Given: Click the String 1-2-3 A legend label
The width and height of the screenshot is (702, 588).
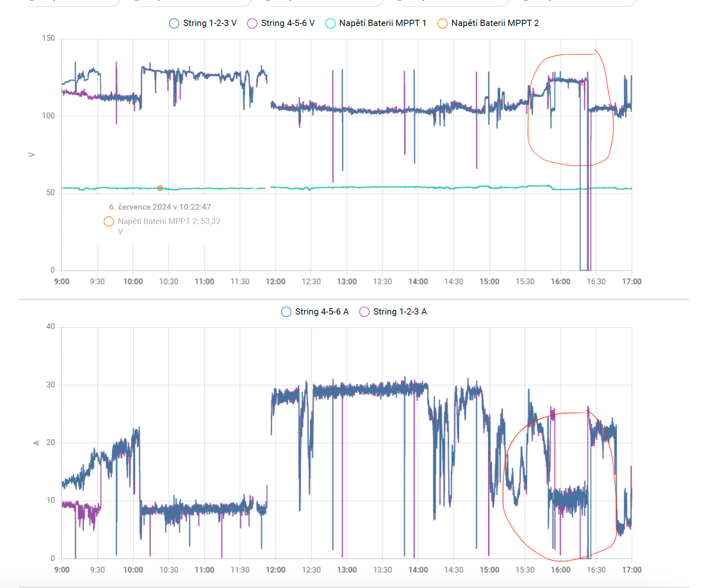Looking at the screenshot, I should tap(400, 312).
